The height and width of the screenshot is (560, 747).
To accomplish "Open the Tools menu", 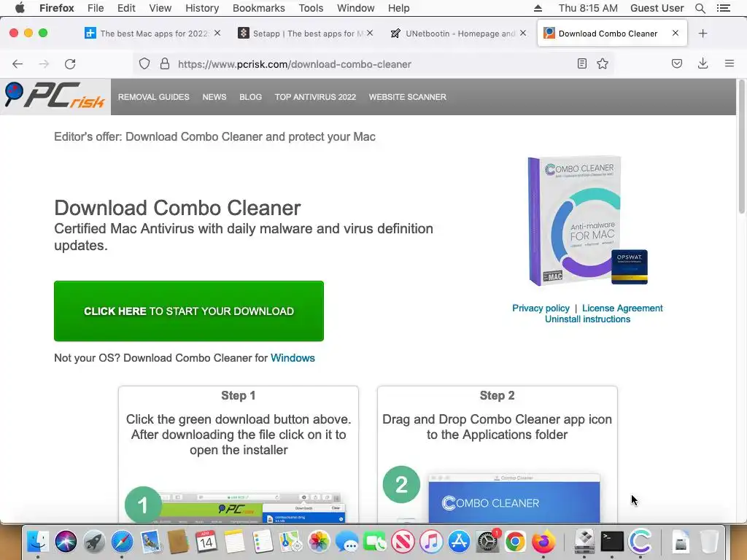I will click(x=311, y=8).
